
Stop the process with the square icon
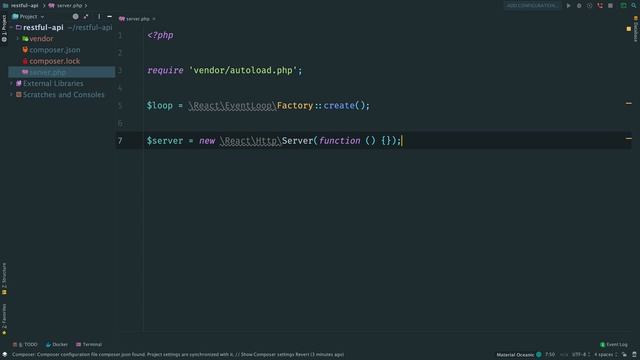coord(611,6)
